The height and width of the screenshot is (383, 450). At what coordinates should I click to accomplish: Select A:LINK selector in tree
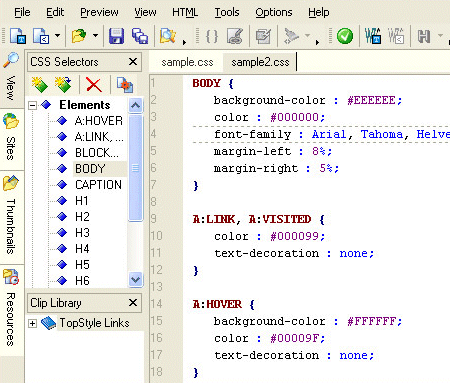click(x=99, y=137)
